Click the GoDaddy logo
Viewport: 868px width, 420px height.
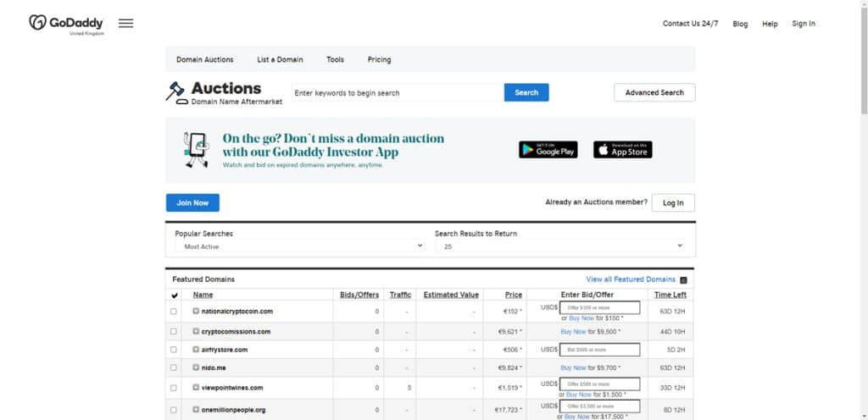tap(66, 23)
